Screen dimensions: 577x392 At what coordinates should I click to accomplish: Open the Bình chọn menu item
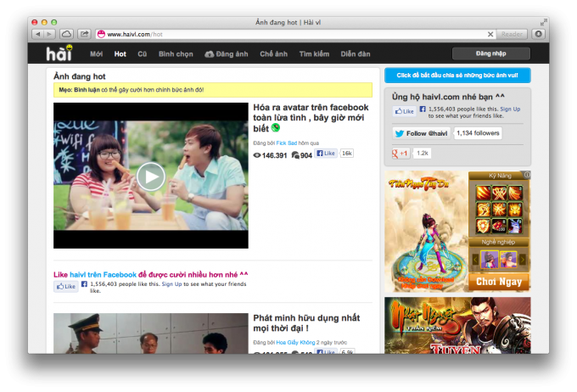tap(176, 54)
